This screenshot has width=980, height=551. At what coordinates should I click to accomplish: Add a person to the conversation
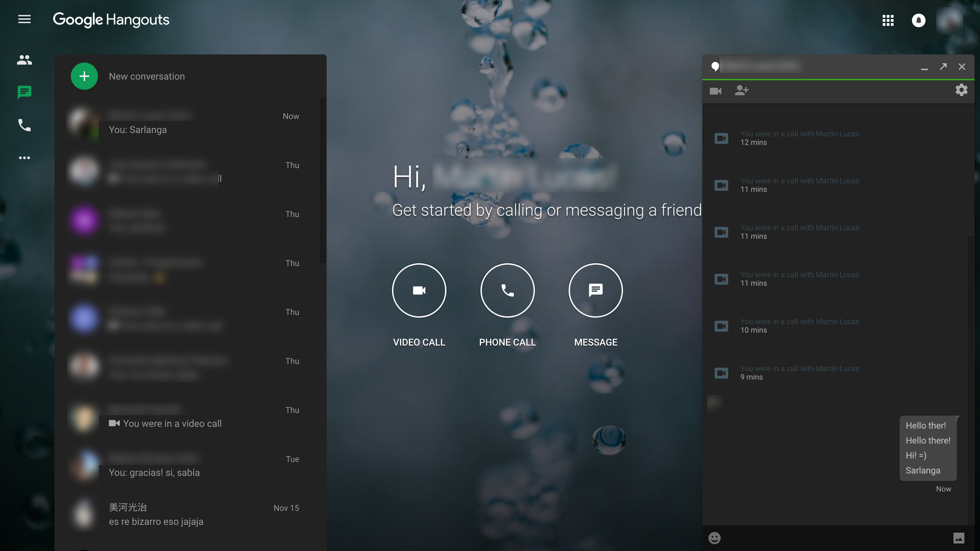742,91
